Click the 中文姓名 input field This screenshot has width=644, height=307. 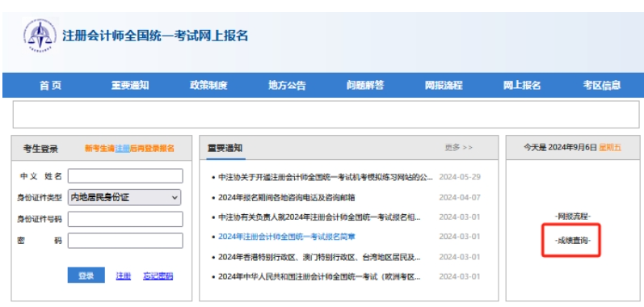click(125, 176)
